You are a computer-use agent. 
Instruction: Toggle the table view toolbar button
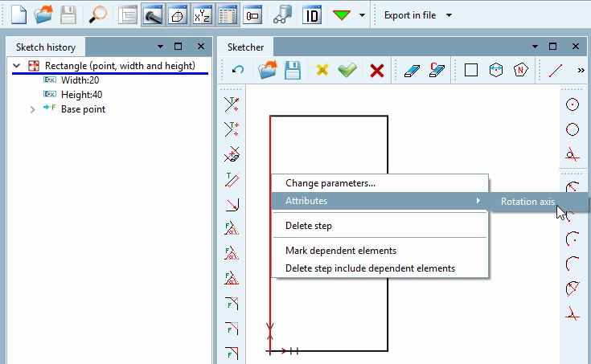228,15
